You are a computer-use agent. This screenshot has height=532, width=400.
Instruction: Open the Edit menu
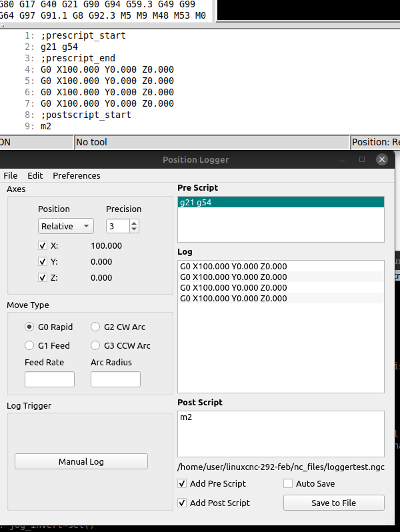pos(35,175)
